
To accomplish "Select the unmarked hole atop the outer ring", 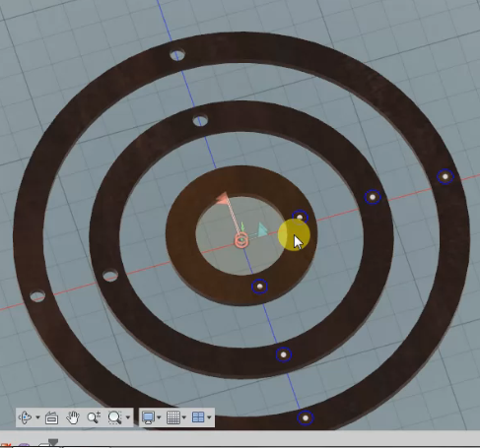I will pyautogui.click(x=177, y=55).
